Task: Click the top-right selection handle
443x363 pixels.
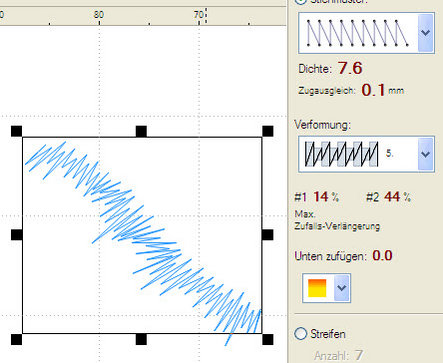Action: coord(268,131)
